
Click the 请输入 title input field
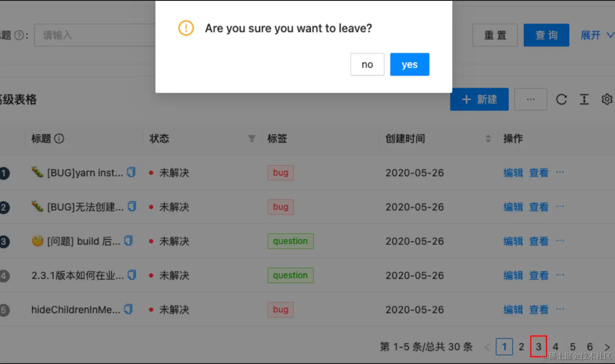[95, 35]
